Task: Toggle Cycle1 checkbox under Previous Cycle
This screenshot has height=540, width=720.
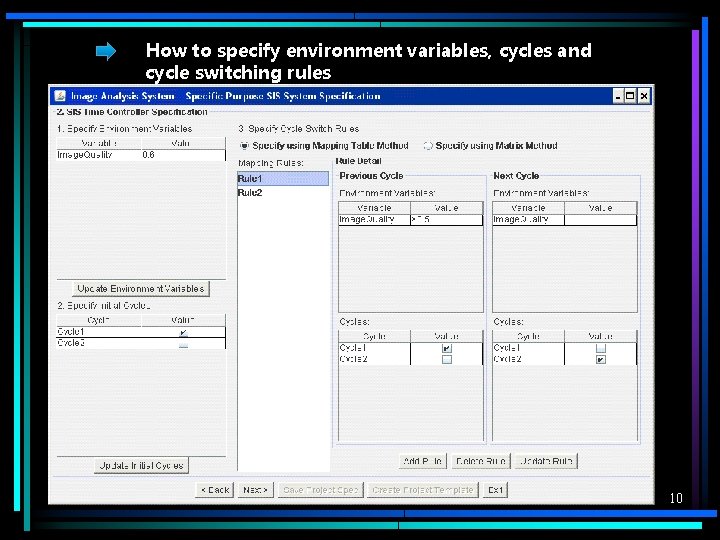Action: pyautogui.click(x=447, y=348)
